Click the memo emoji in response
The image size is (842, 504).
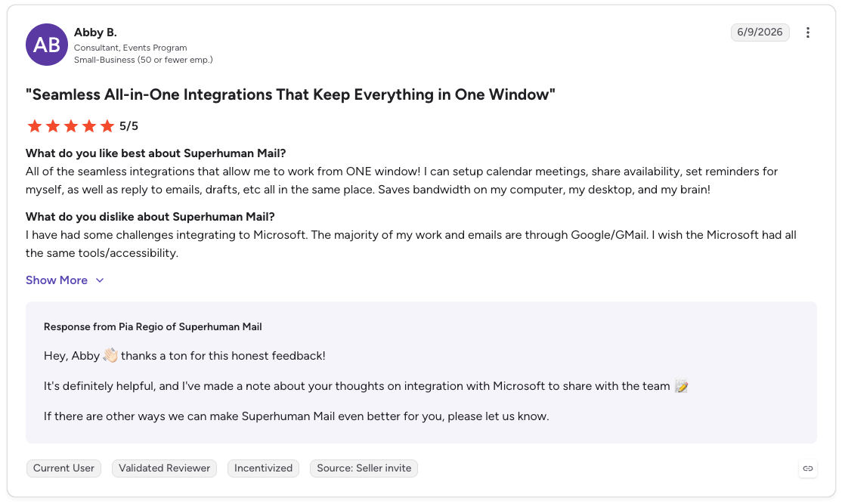[682, 386]
